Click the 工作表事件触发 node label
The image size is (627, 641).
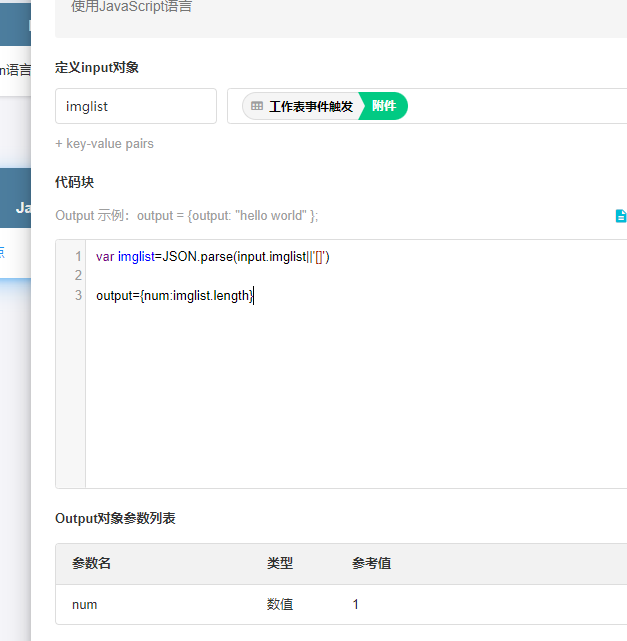pos(310,106)
